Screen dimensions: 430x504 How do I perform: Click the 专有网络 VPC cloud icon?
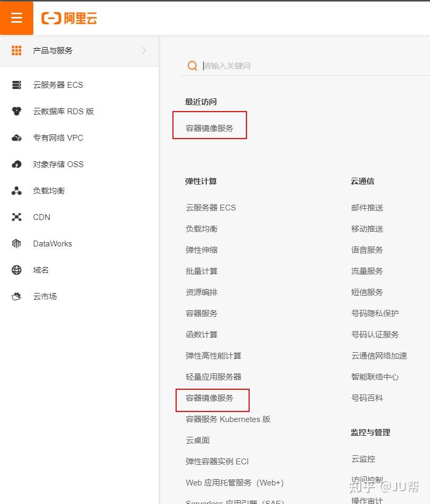tap(16, 138)
